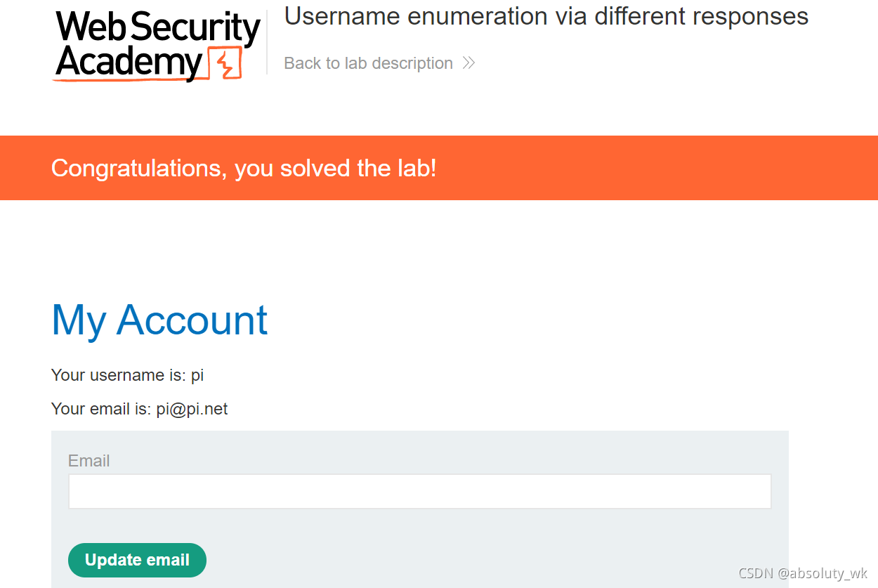Click the Update email button
Image resolution: width=878 pixels, height=588 pixels.
pos(137,560)
